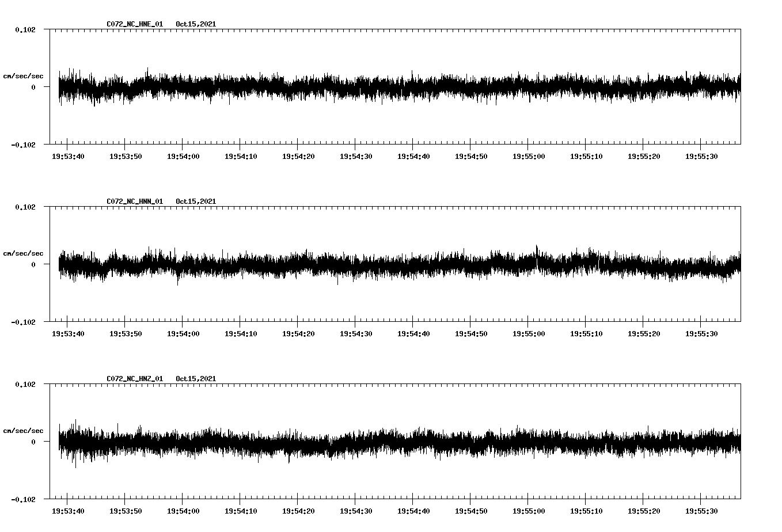Select 19:54:40 time label on HNZ plot
This screenshot has height=532, width=782.
pos(413,511)
